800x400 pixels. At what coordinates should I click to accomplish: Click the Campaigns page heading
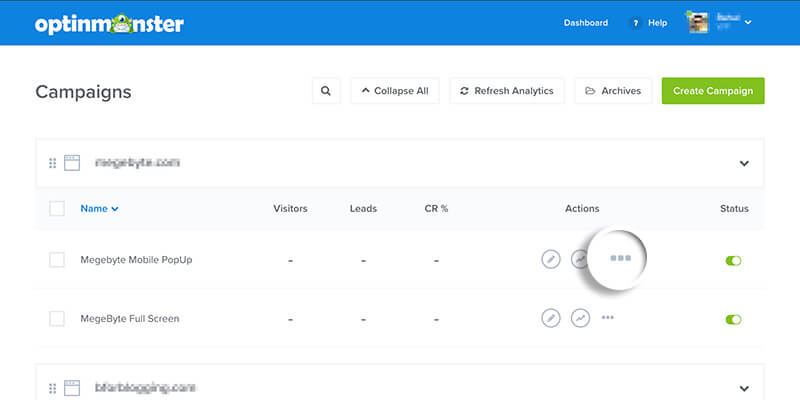click(83, 92)
